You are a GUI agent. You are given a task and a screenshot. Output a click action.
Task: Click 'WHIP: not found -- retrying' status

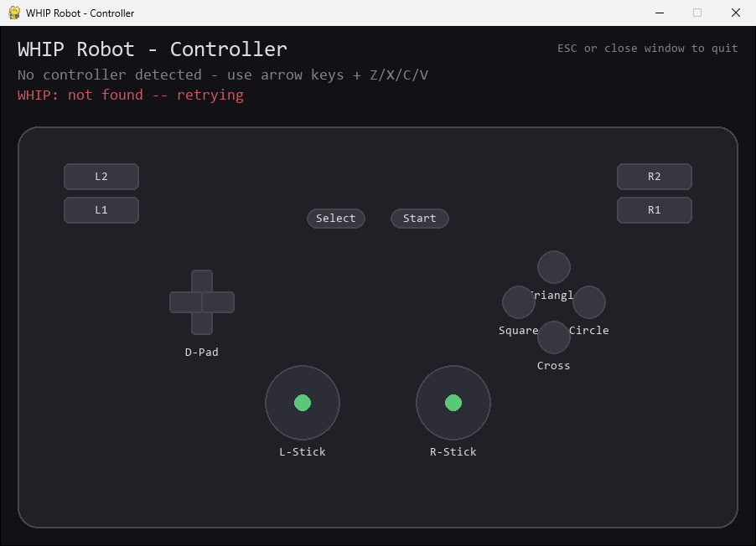[x=131, y=95]
